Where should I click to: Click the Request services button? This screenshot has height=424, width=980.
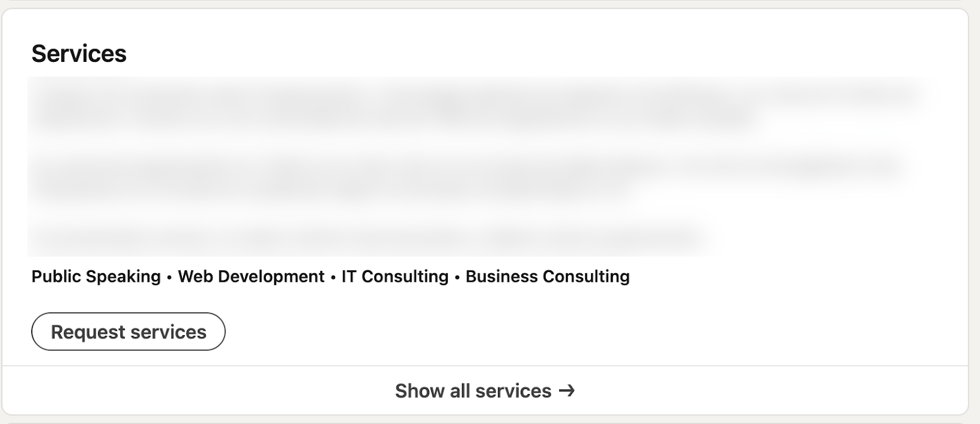(129, 331)
